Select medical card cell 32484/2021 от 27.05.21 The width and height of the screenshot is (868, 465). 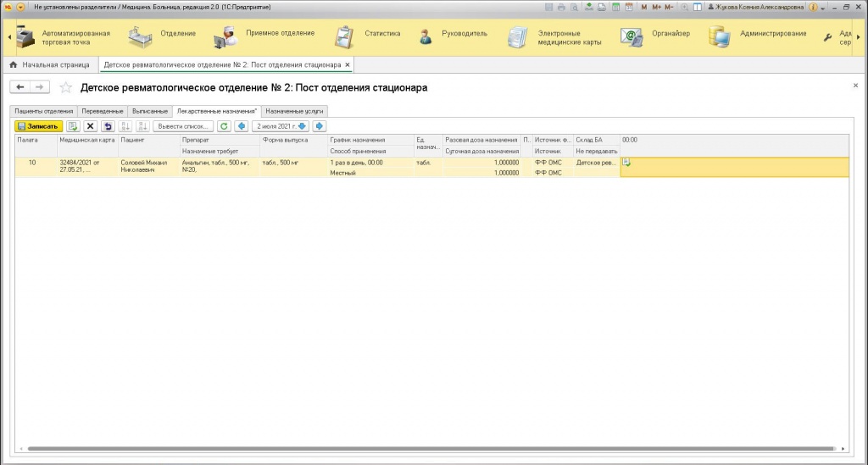tap(87, 166)
